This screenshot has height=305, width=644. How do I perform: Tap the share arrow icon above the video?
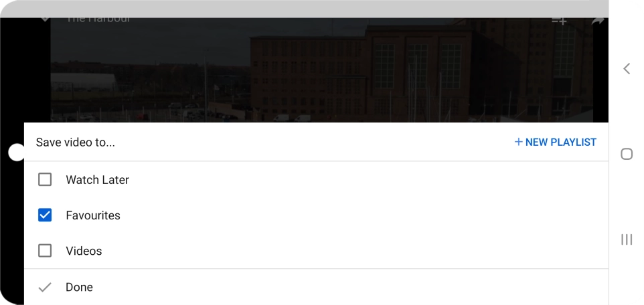click(598, 21)
